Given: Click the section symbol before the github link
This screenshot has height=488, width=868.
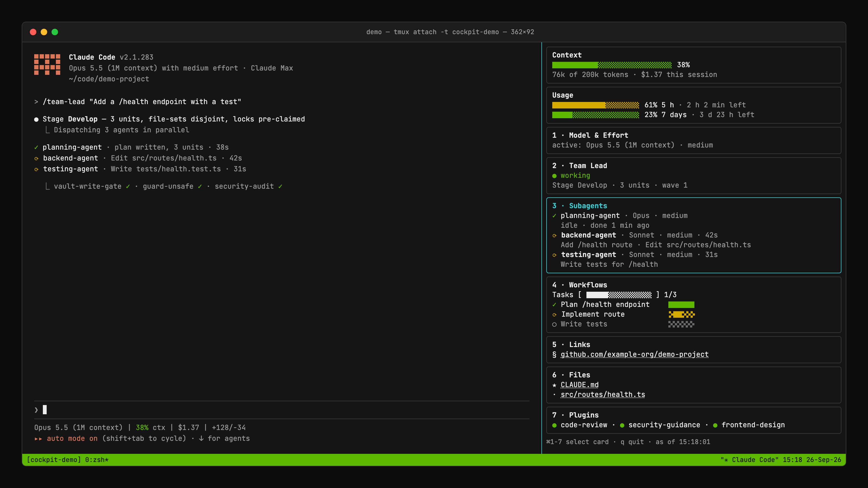Looking at the screenshot, I should pyautogui.click(x=554, y=354).
